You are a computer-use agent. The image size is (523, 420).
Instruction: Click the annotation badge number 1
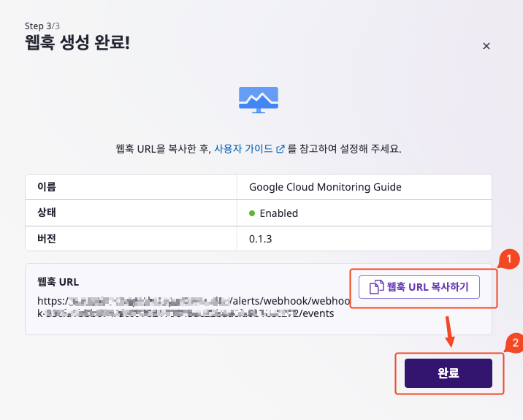point(509,259)
